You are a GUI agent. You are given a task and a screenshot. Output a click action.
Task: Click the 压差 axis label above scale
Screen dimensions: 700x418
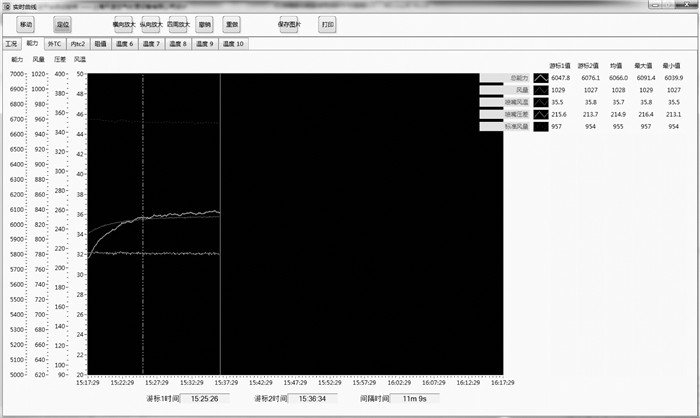point(60,59)
